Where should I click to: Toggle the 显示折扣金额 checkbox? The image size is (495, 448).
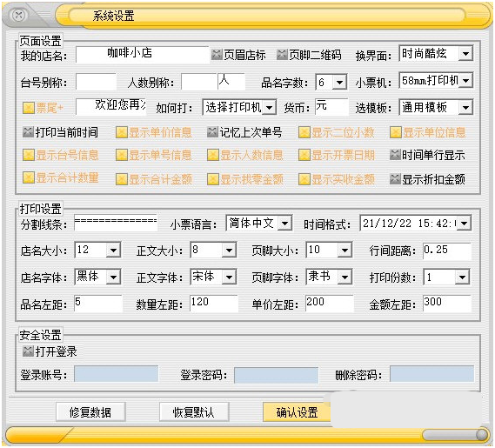pyautogui.click(x=395, y=179)
